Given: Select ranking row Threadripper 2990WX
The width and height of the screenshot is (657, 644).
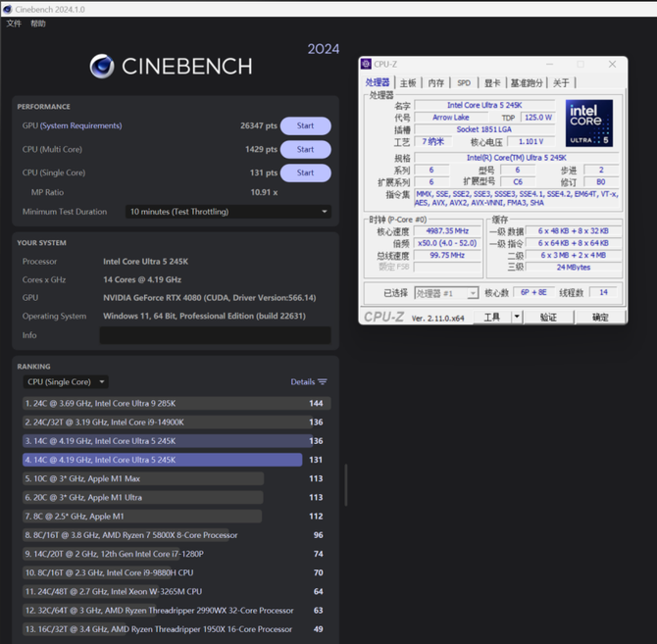Looking at the screenshot, I should [177, 611].
